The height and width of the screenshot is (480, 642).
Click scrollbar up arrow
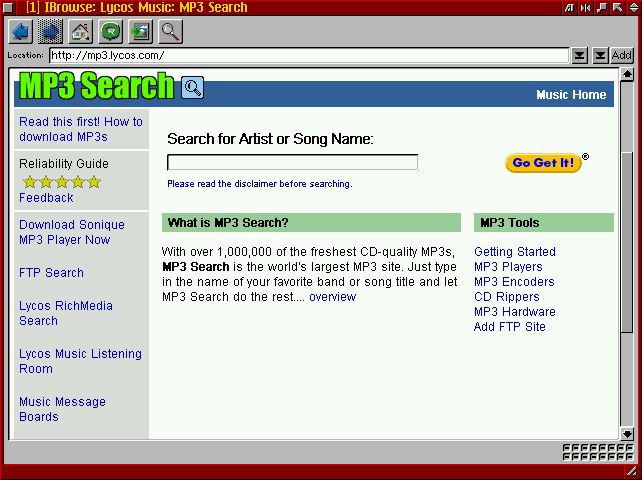627,74
